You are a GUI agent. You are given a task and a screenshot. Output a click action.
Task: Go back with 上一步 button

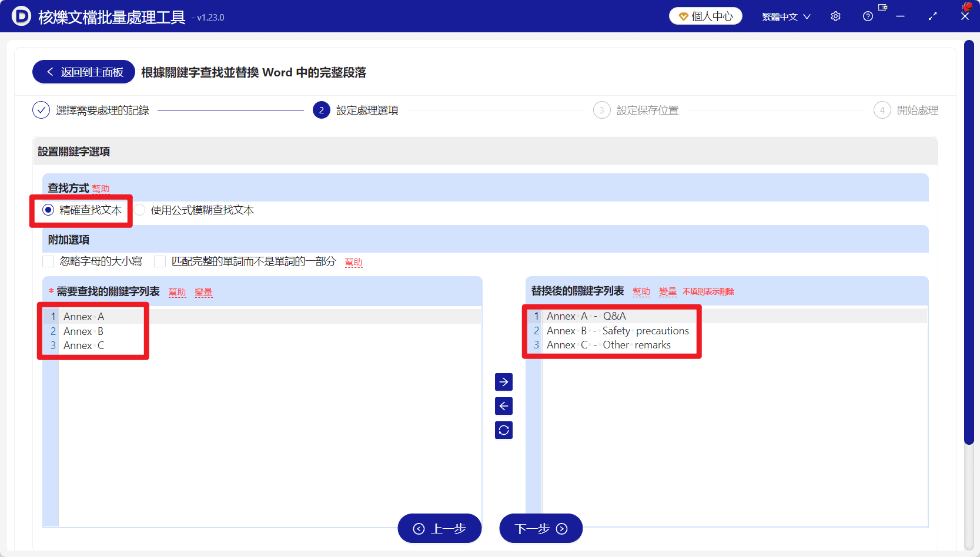pyautogui.click(x=440, y=529)
